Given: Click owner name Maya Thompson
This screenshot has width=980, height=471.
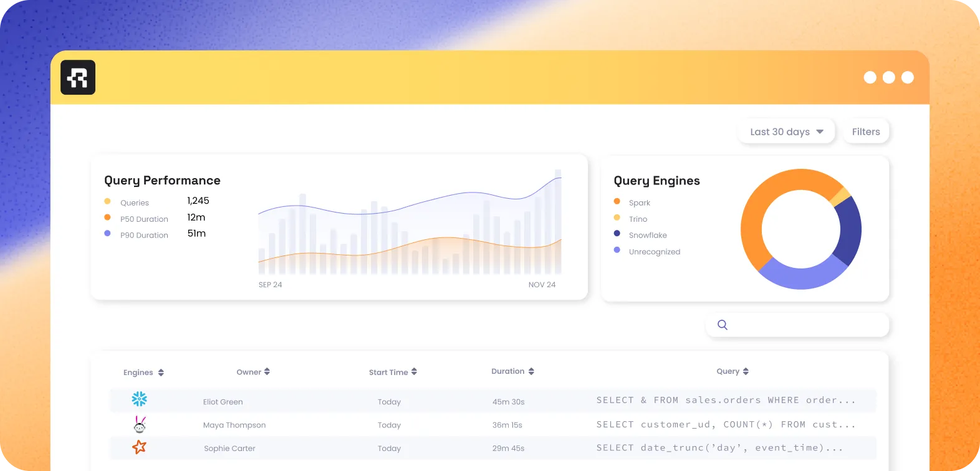Looking at the screenshot, I should pos(234,425).
